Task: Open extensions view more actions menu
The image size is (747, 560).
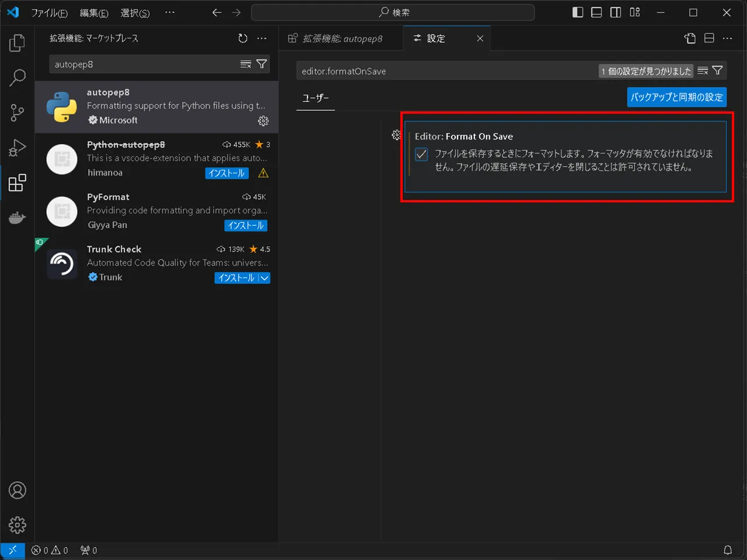Action: pyautogui.click(x=262, y=38)
